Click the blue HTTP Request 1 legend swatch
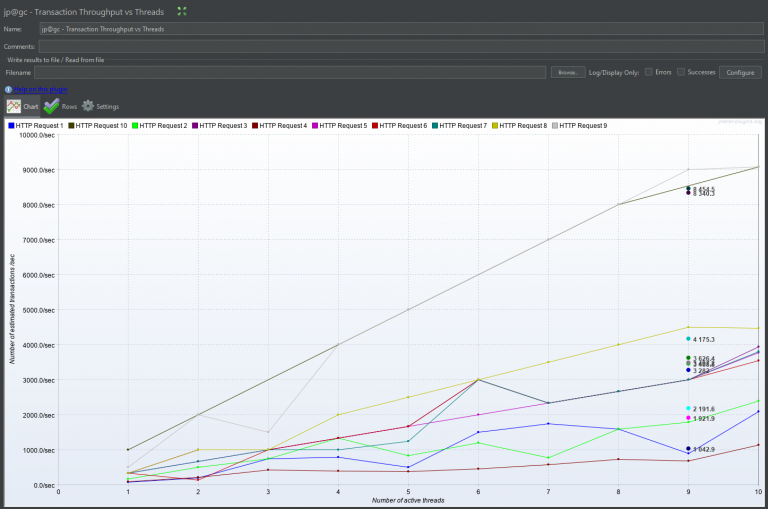Image resolution: width=768 pixels, height=509 pixels. (11, 126)
